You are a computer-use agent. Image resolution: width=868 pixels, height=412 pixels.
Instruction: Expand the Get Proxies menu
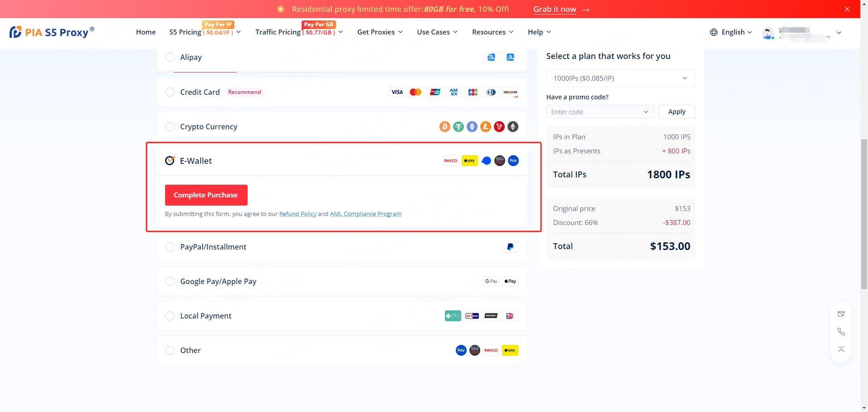click(x=380, y=32)
